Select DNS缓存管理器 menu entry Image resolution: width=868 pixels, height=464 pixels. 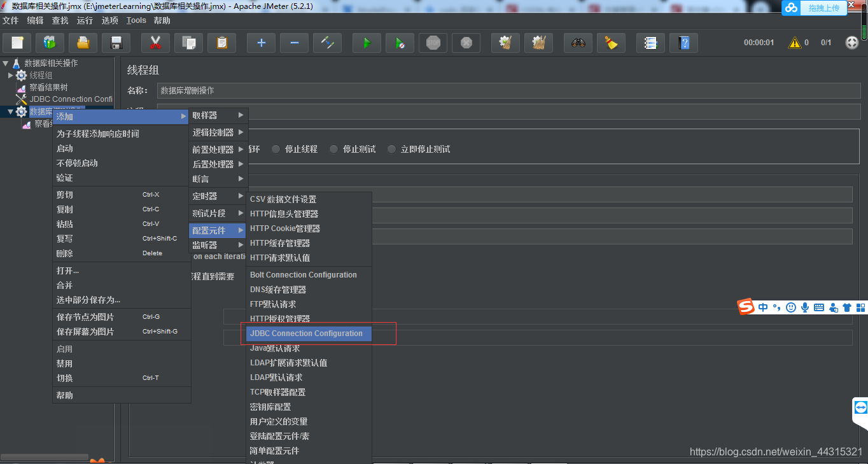coord(309,290)
